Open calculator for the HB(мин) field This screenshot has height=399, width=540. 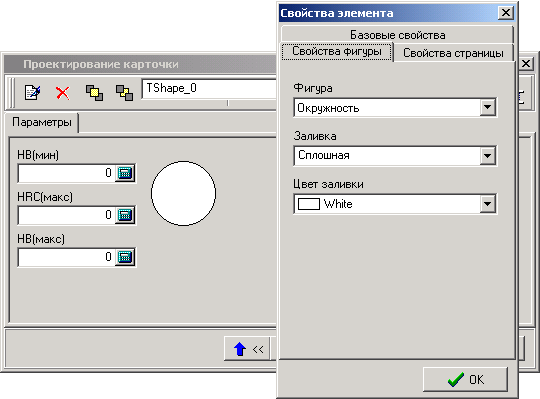125,173
